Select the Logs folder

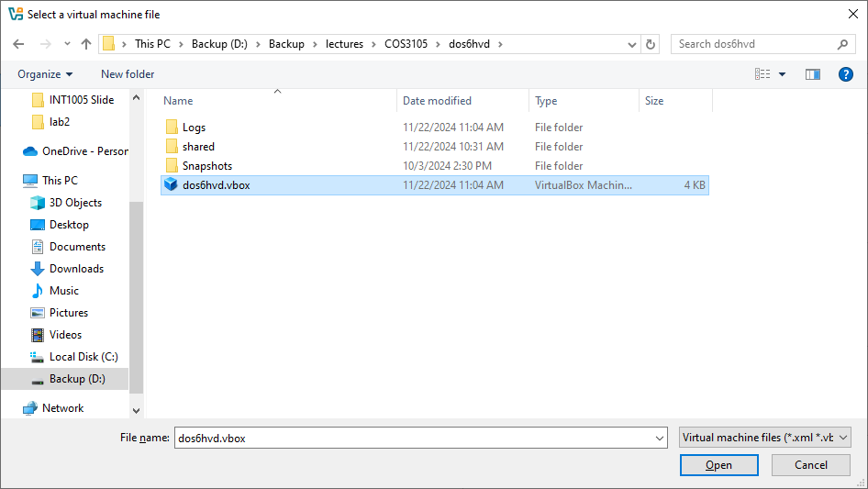pos(194,128)
